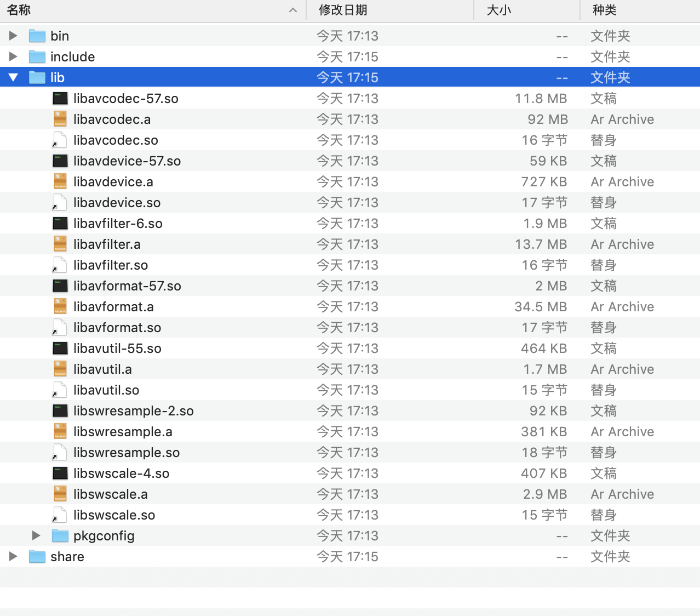Viewport: 700px width, 616px height.
Task: Click the libavutil.so alias icon
Action: point(60,390)
